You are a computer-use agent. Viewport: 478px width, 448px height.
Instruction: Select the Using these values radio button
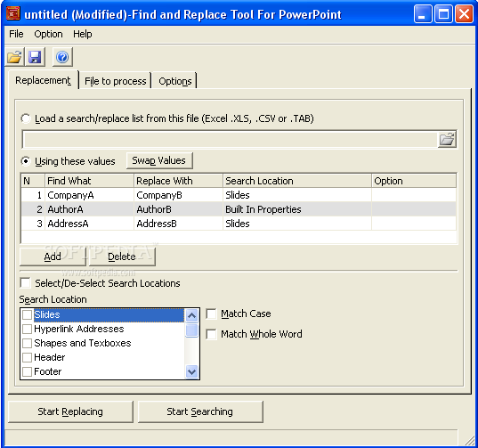click(x=26, y=161)
